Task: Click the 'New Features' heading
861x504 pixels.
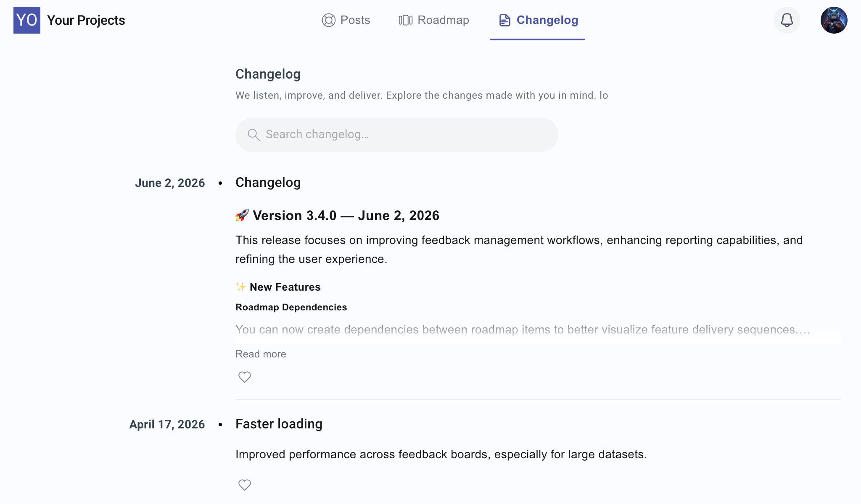Action: coord(285,287)
